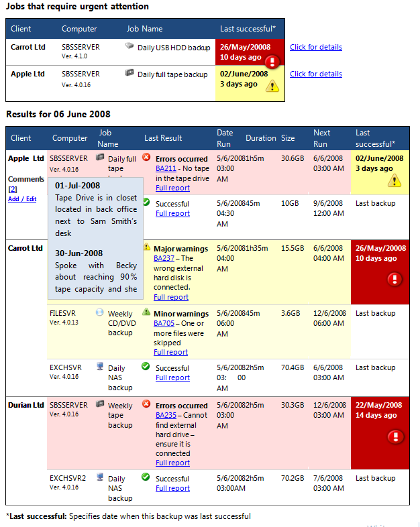
Task: Open Full report for EXCHSVR2 NAS backup
Action: (172, 488)
